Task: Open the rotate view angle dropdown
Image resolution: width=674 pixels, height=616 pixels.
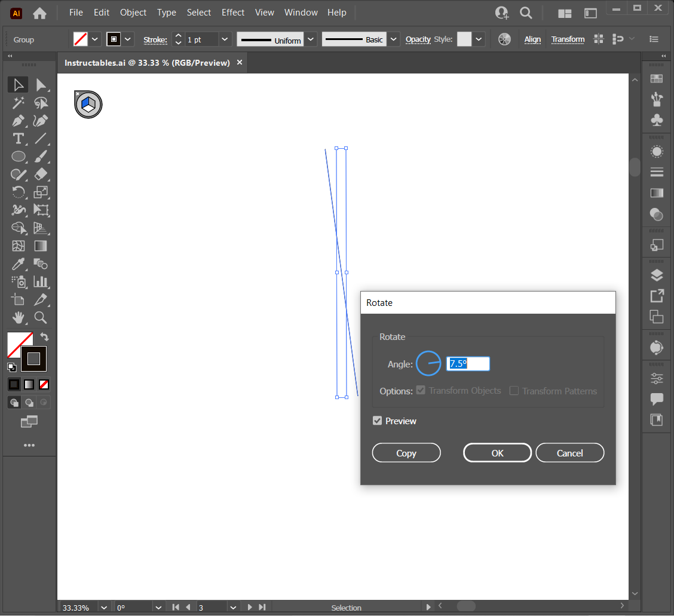Action: (x=158, y=608)
